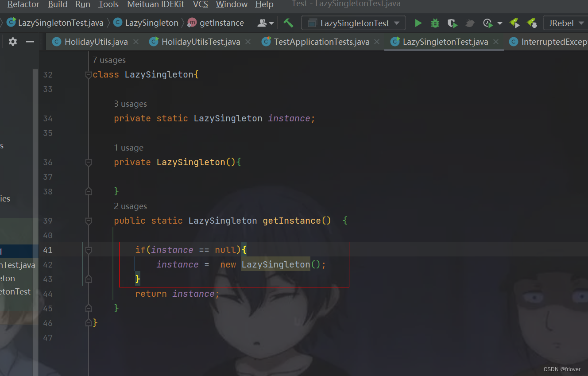588x376 pixels.
Task: Click the fold end marker on line 38
Action: coord(88,191)
